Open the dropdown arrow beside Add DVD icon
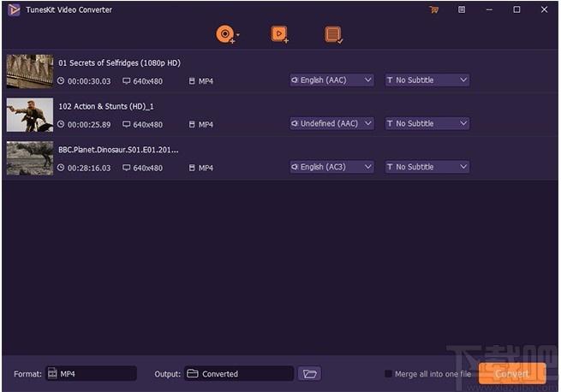The width and height of the screenshot is (561, 392). [x=238, y=35]
